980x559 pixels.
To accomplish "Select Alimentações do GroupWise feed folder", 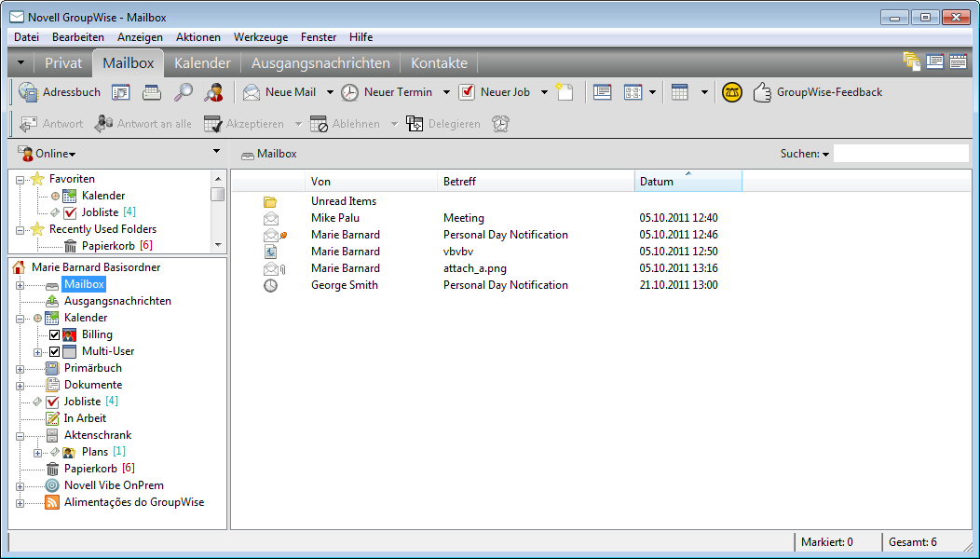I will 134,502.
